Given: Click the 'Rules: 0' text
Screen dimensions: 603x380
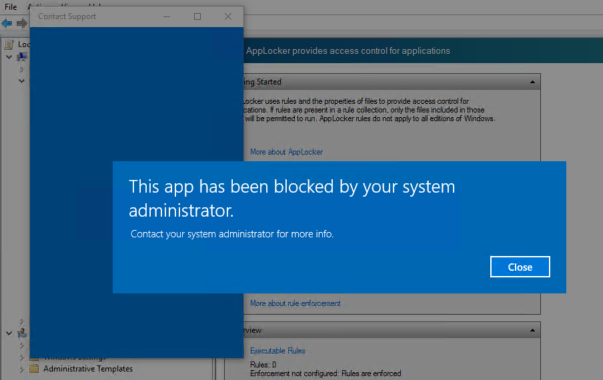Looking at the screenshot, I should click(263, 365).
